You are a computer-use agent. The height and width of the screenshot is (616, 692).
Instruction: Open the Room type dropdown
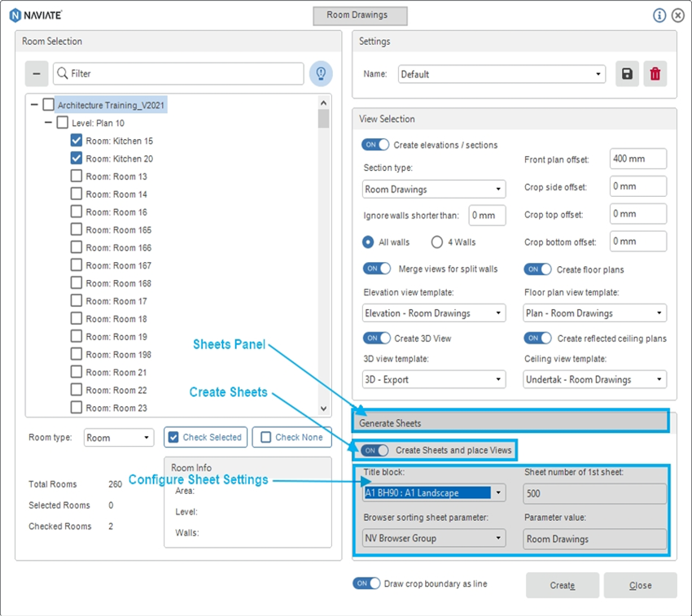[x=119, y=438]
